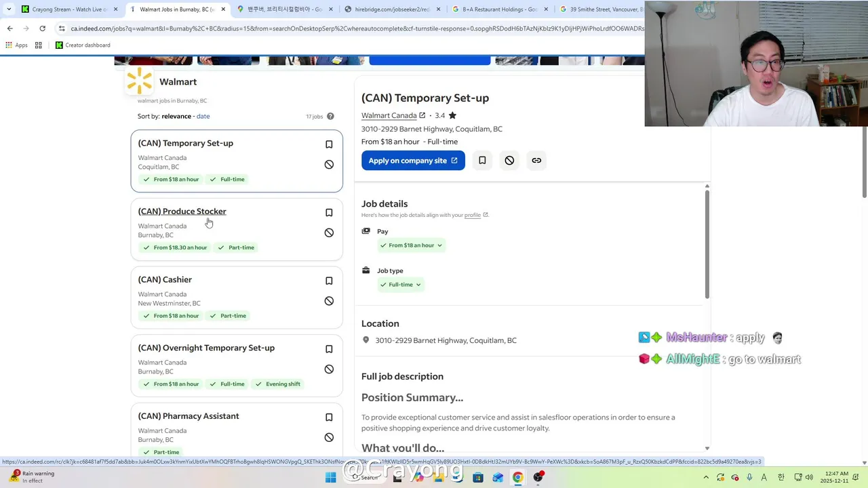Expand the Full-time job type chip
The height and width of the screenshot is (488, 868).
click(401, 285)
